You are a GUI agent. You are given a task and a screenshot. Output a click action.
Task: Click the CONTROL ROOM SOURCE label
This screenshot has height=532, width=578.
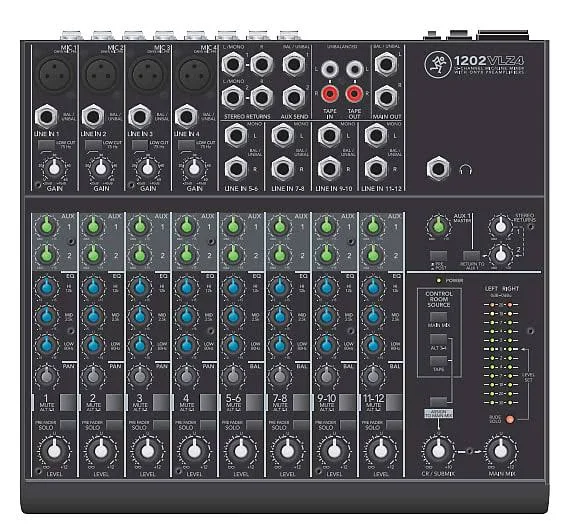click(x=439, y=299)
